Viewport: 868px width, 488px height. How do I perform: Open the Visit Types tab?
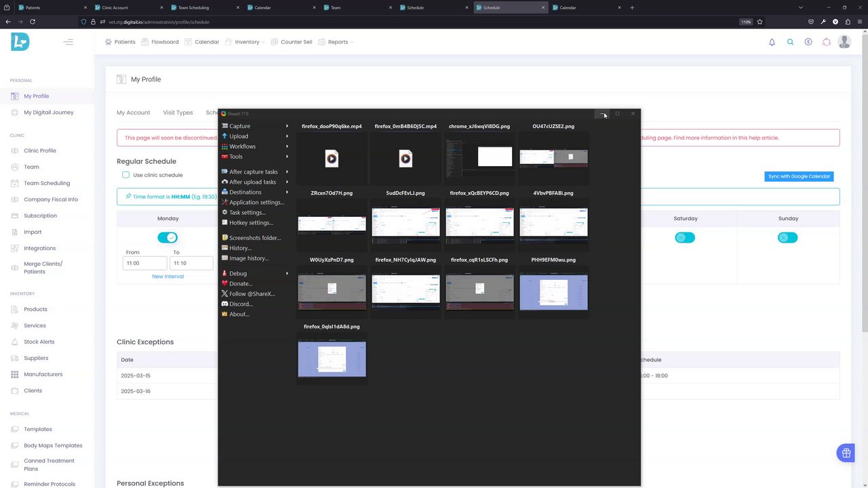[178, 113]
